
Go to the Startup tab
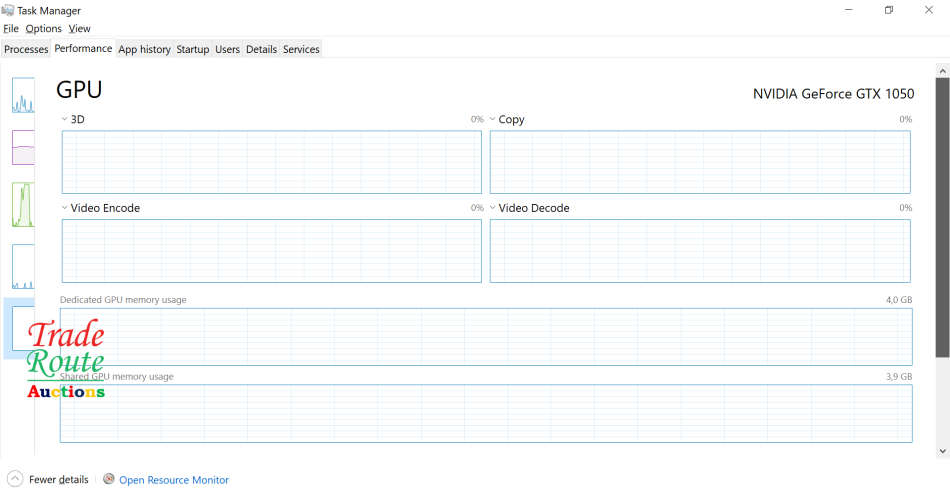193,49
